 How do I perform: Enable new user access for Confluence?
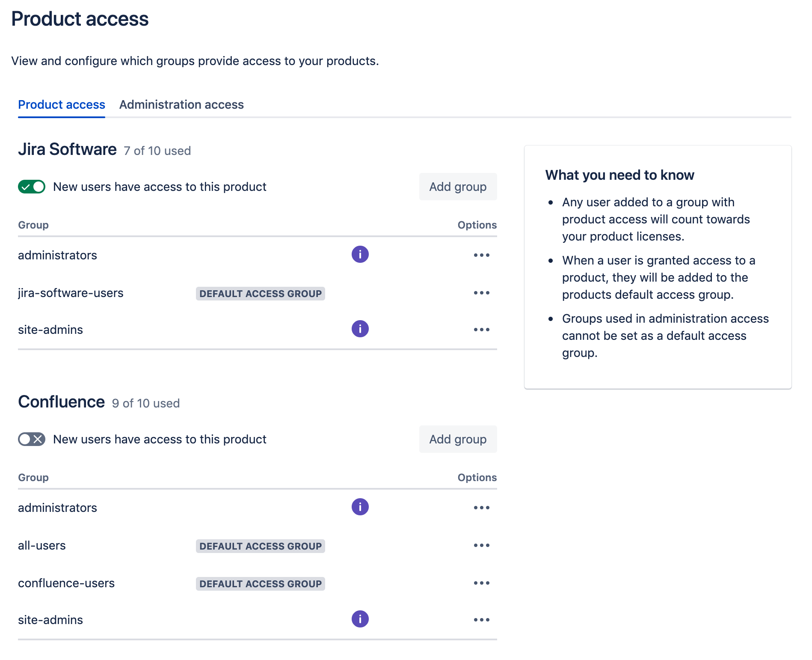(31, 439)
